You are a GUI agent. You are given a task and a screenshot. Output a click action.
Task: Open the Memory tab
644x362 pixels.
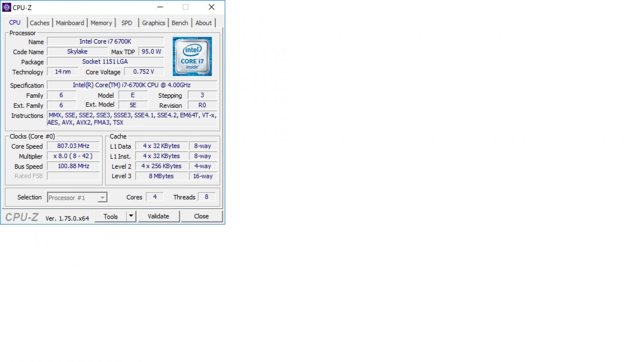tap(101, 23)
